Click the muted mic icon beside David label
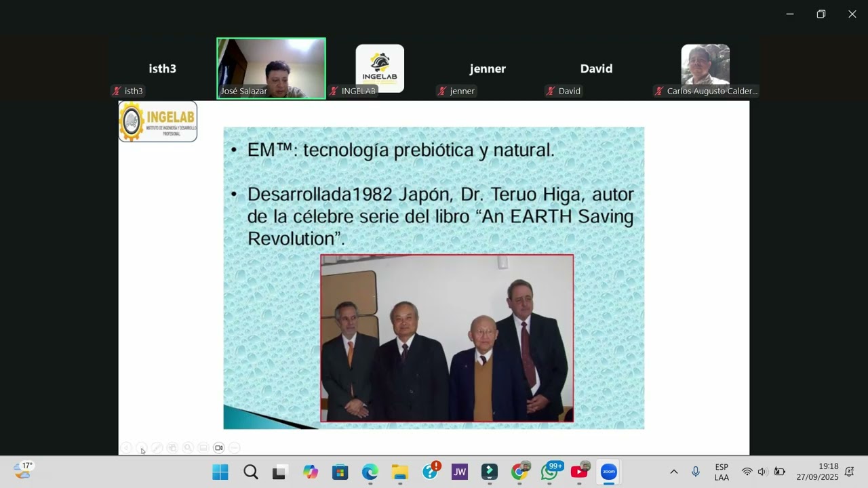This screenshot has height=488, width=868. [x=551, y=91]
